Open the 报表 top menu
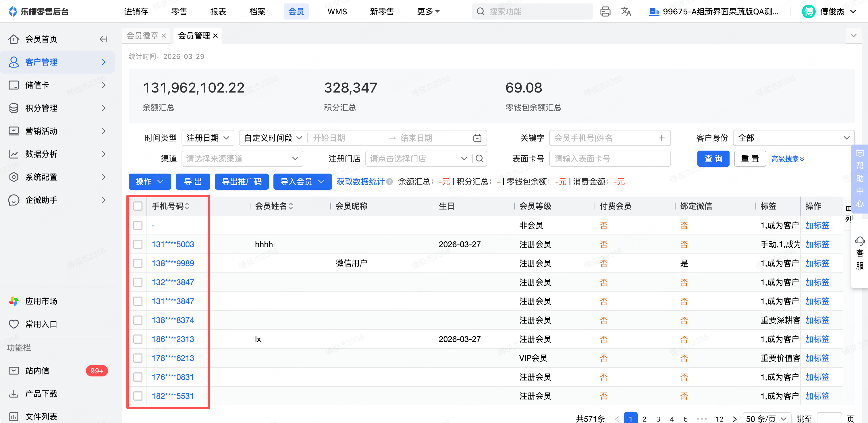868x423 pixels. [218, 12]
